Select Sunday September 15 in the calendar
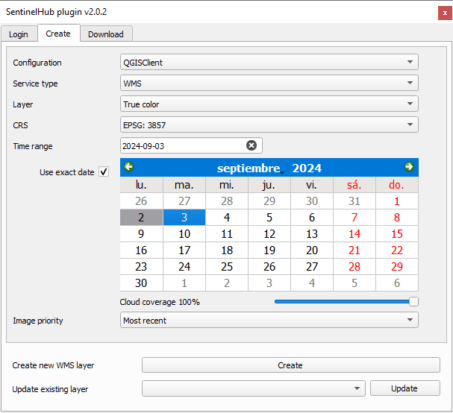453x413 pixels. [x=397, y=234]
